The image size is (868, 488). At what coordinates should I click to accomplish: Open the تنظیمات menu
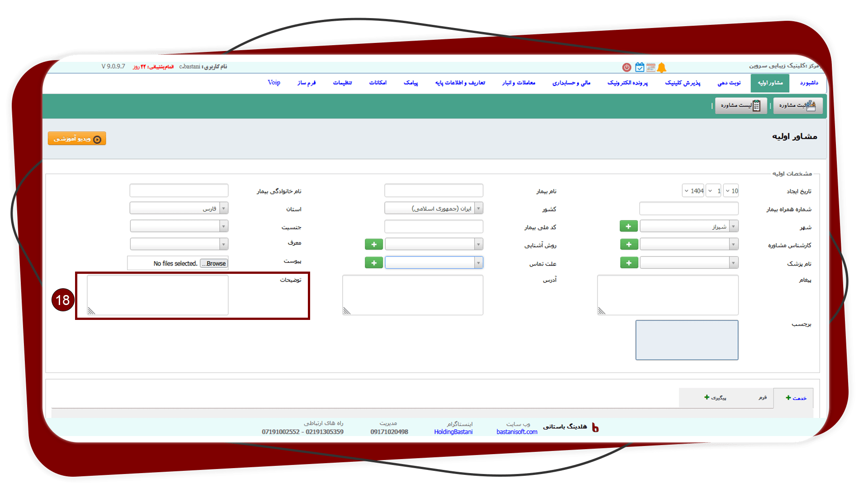[x=342, y=83]
